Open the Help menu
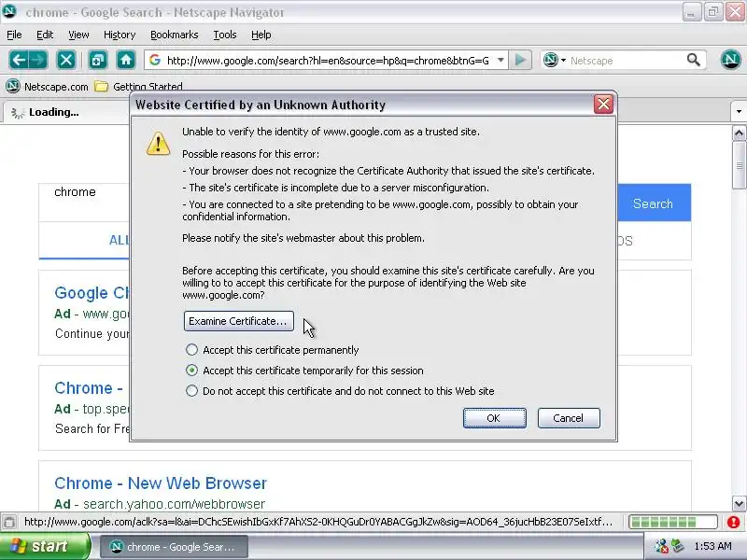This screenshot has width=747, height=560. click(261, 35)
